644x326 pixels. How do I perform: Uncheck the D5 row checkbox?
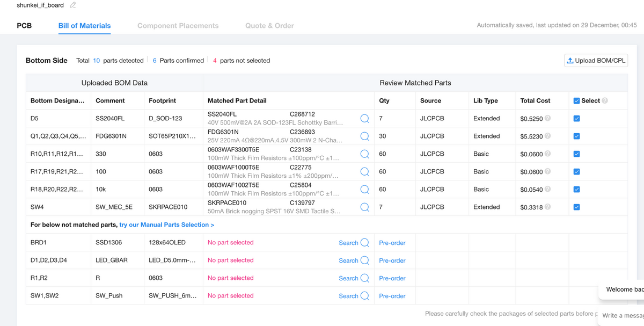coord(576,118)
